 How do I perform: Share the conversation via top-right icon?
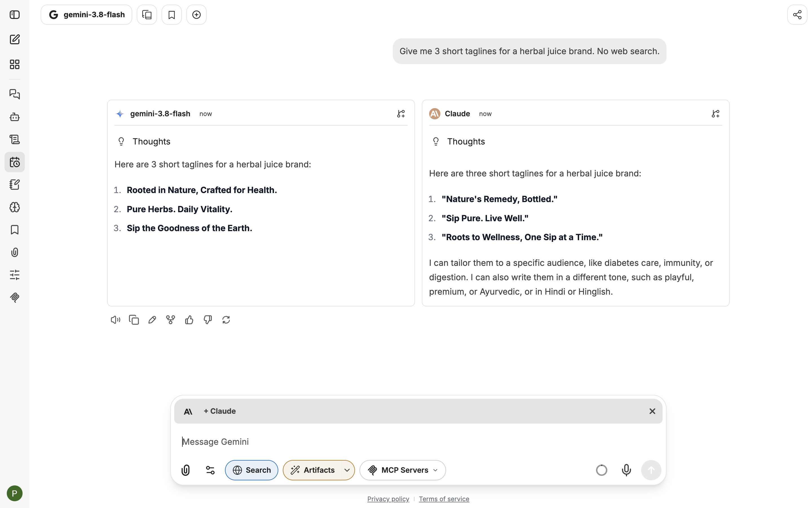[x=797, y=15]
